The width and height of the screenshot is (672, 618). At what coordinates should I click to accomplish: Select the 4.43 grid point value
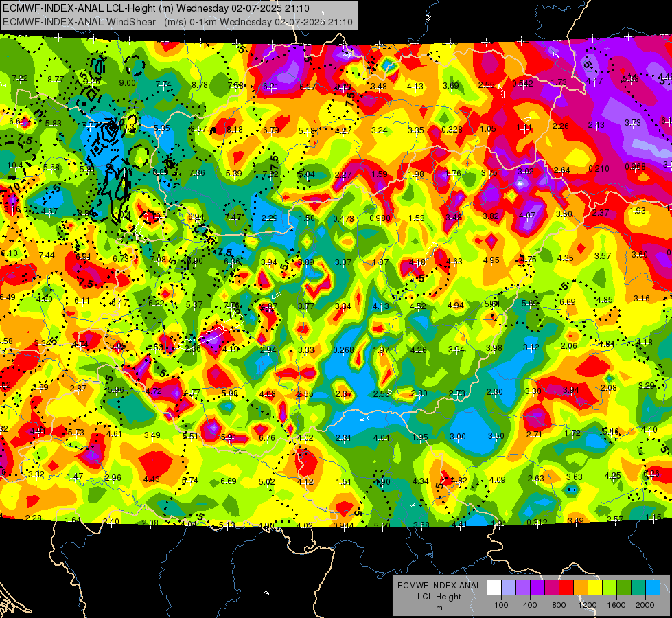151,479
